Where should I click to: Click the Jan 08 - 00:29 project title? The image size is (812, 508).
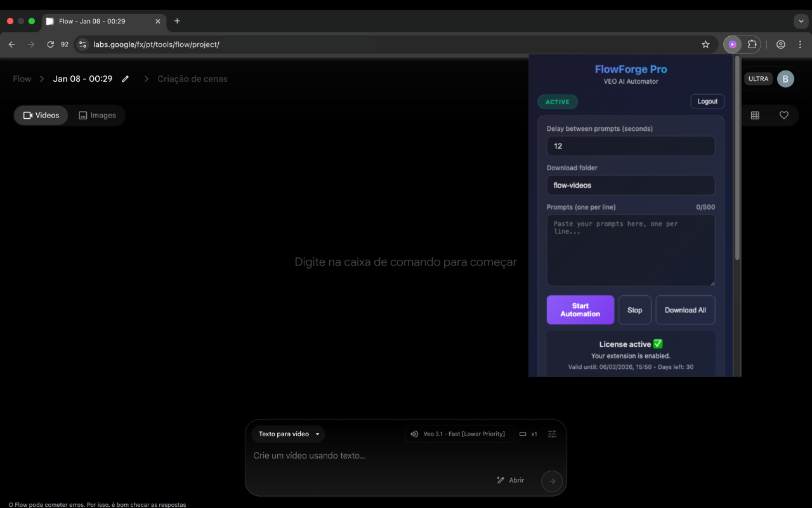pyautogui.click(x=82, y=79)
